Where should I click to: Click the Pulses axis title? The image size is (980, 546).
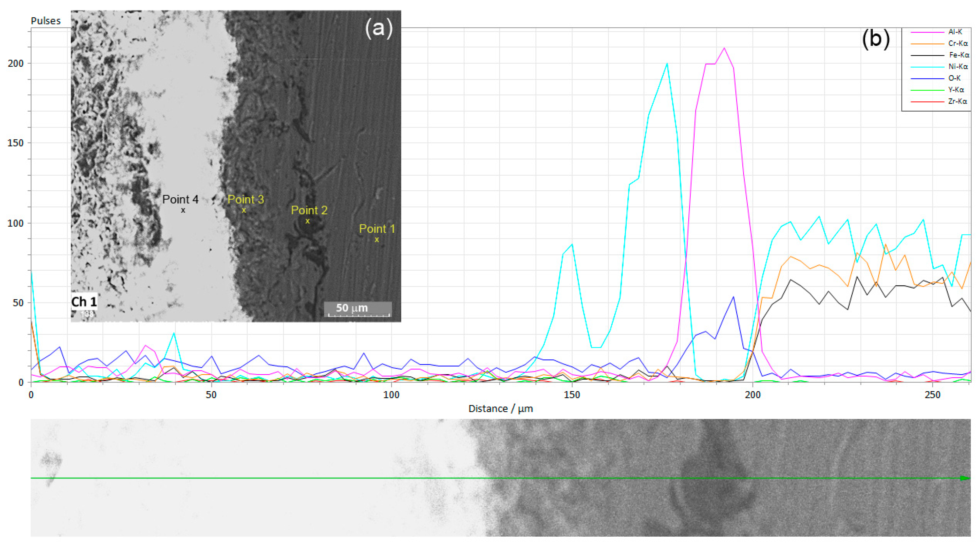tap(46, 21)
